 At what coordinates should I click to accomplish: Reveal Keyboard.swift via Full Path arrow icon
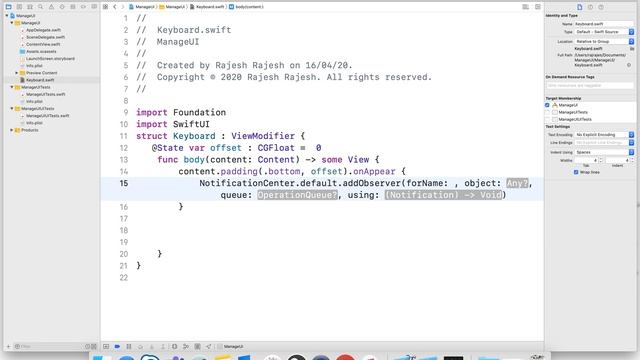629,65
